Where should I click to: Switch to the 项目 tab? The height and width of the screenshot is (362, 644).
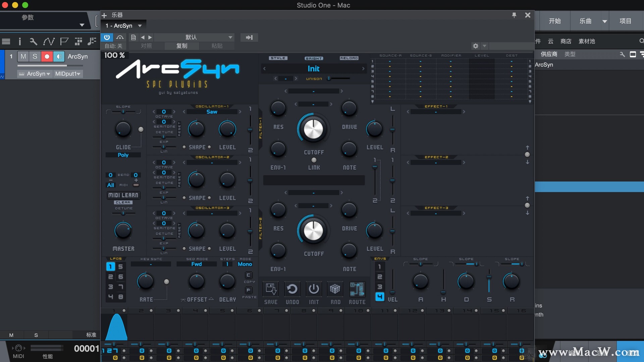[625, 21]
